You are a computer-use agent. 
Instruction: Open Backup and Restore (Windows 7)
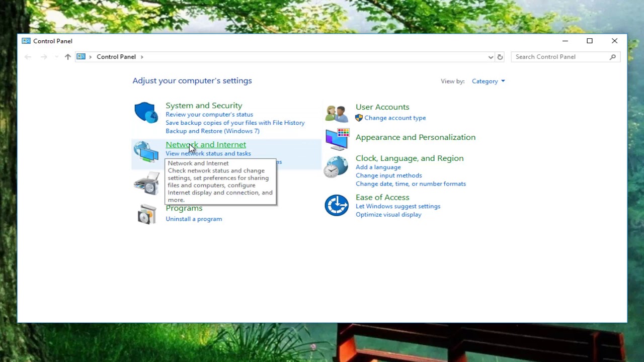pos(212,131)
